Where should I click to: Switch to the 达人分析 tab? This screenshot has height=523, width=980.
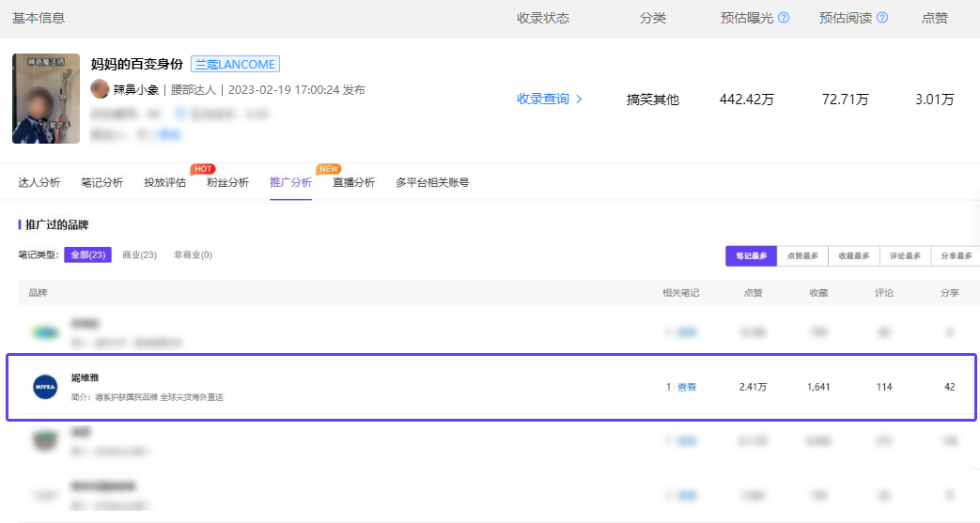pos(39,182)
